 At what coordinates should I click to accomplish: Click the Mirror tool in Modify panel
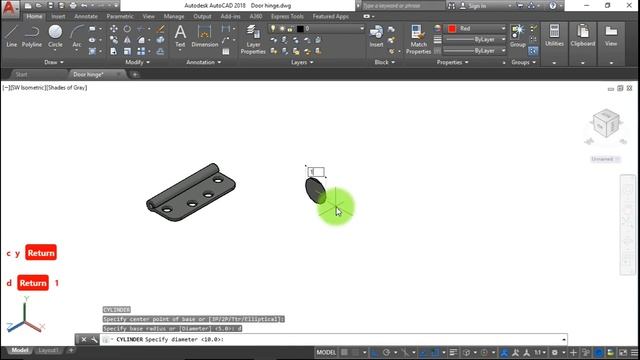tap(127, 40)
